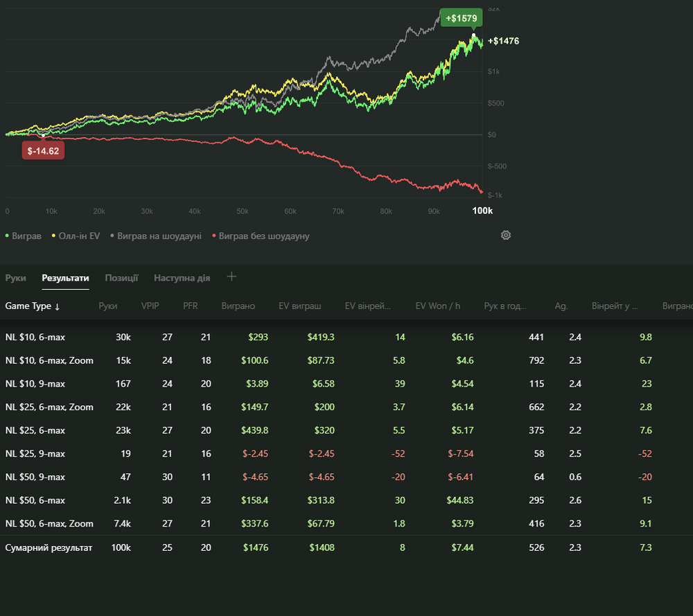This screenshot has width=693, height=616.
Task: Click the +$1579 green chart label
Action: pyautogui.click(x=459, y=17)
